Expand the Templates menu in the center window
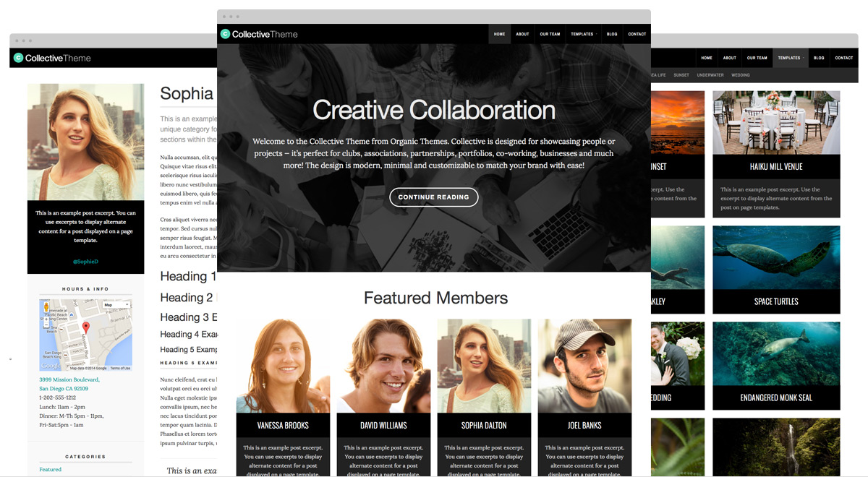 [x=583, y=34]
